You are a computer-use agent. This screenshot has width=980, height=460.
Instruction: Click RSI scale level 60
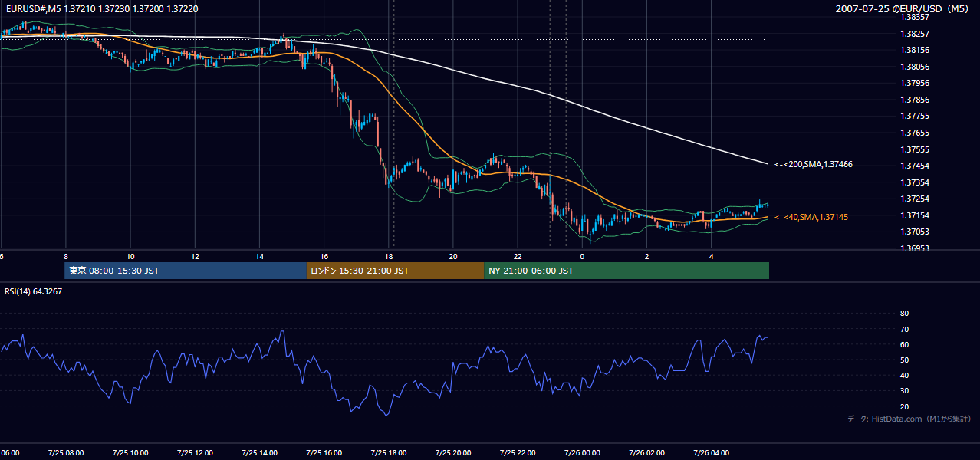pyautogui.click(x=904, y=344)
